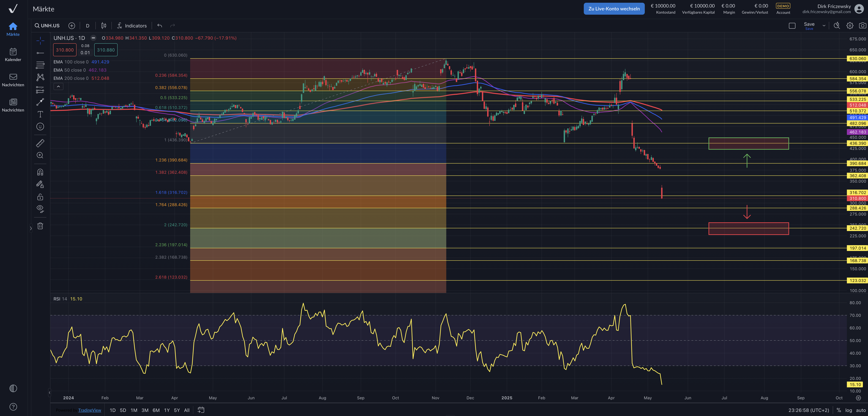Click the snapshot camera icon
868x416 pixels.
coord(862,26)
